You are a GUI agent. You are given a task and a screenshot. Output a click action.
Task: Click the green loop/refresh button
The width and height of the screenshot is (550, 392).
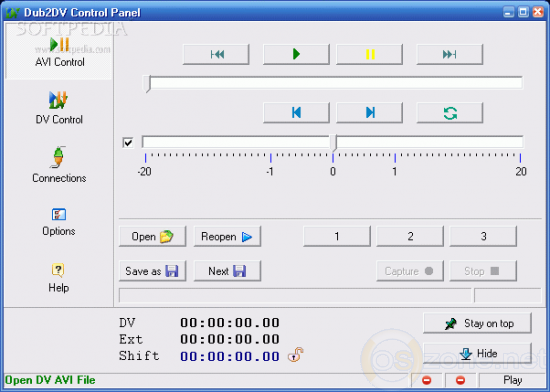pyautogui.click(x=449, y=113)
